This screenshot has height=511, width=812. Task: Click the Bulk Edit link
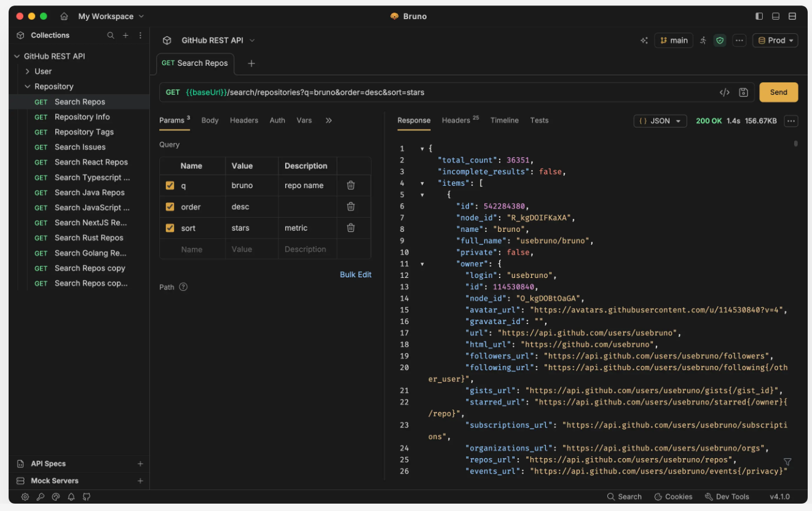(355, 275)
